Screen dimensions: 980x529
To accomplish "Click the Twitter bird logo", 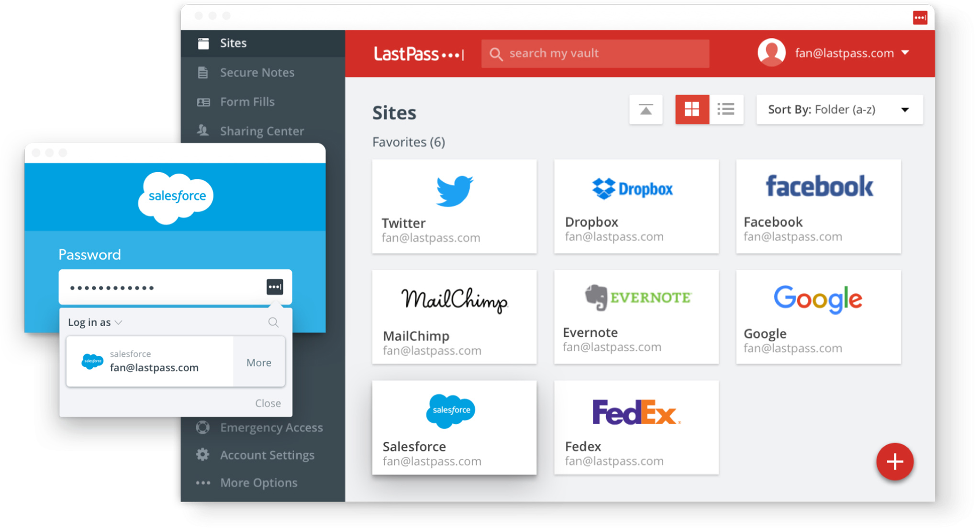I will pos(454,191).
